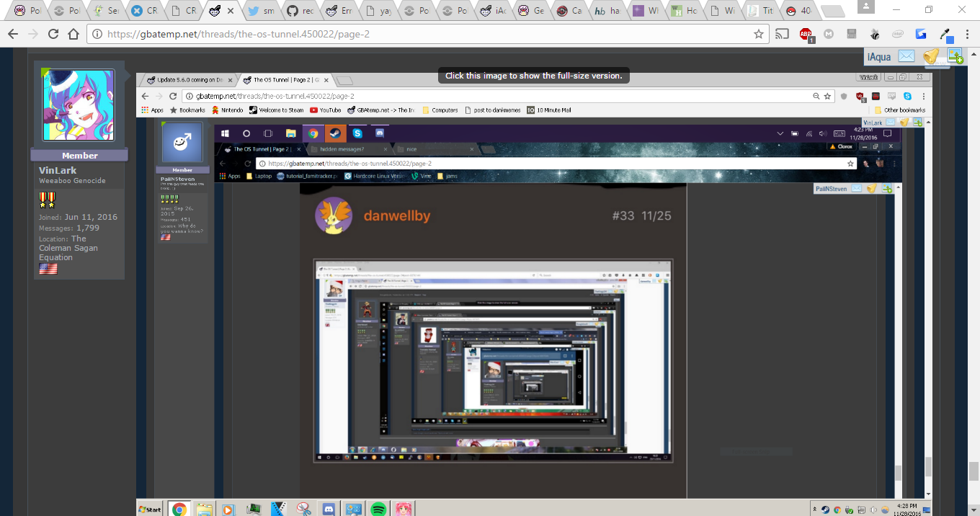980x516 pixels.
Task: Click the Adblock Plus extension icon
Action: pos(806,34)
